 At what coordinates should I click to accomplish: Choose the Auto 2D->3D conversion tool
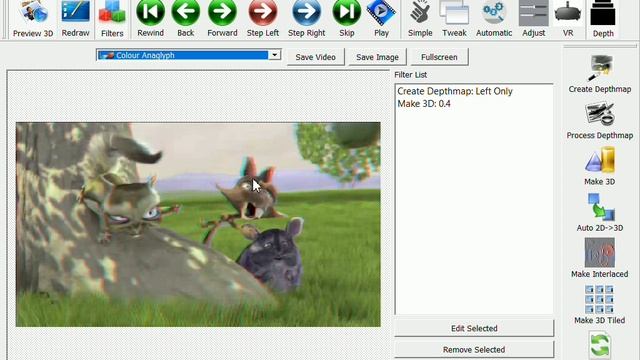tap(600, 213)
